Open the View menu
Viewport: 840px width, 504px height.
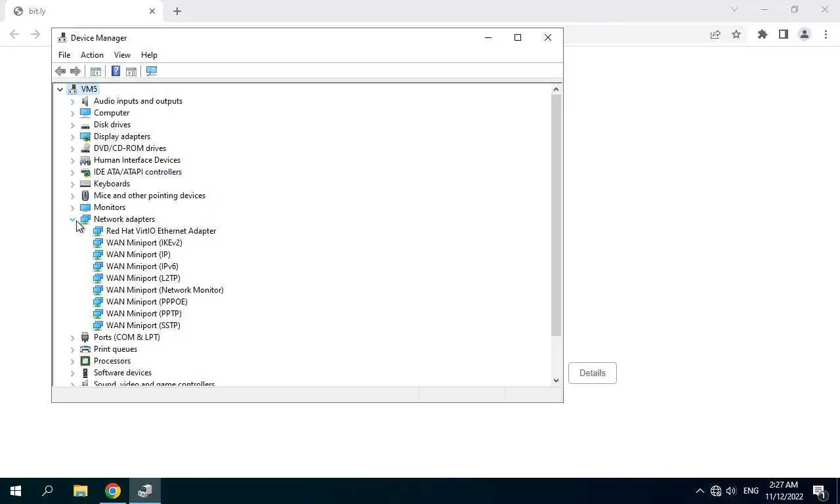point(122,55)
